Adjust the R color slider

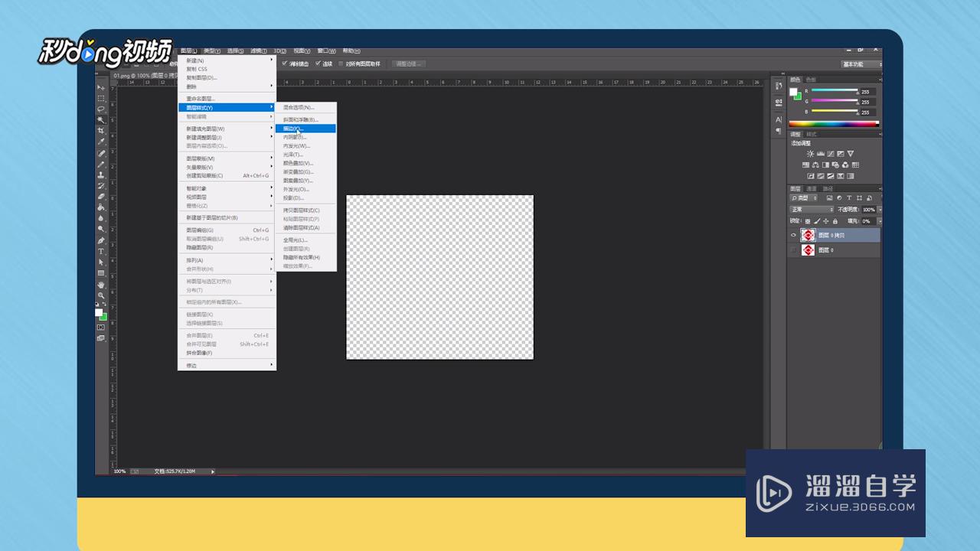point(834,91)
